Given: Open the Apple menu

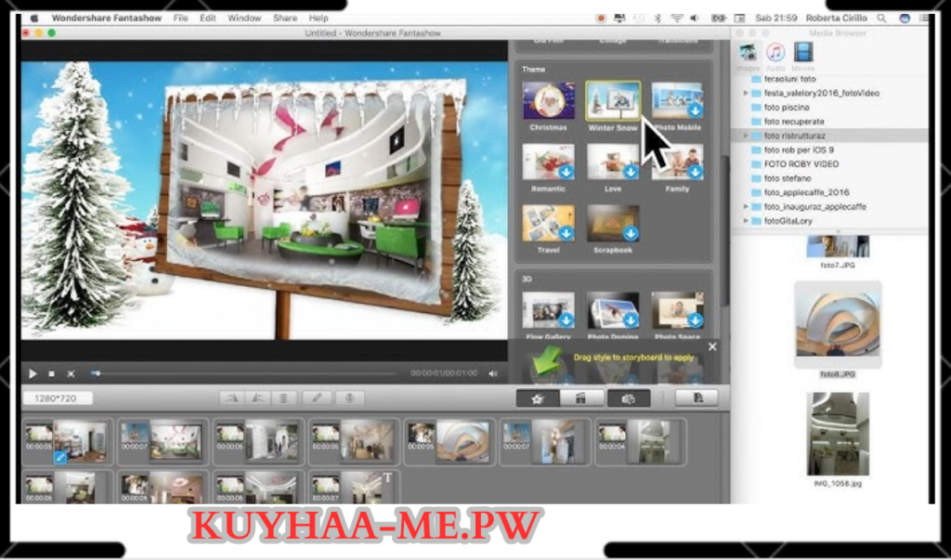Looking at the screenshot, I should pyautogui.click(x=34, y=19).
